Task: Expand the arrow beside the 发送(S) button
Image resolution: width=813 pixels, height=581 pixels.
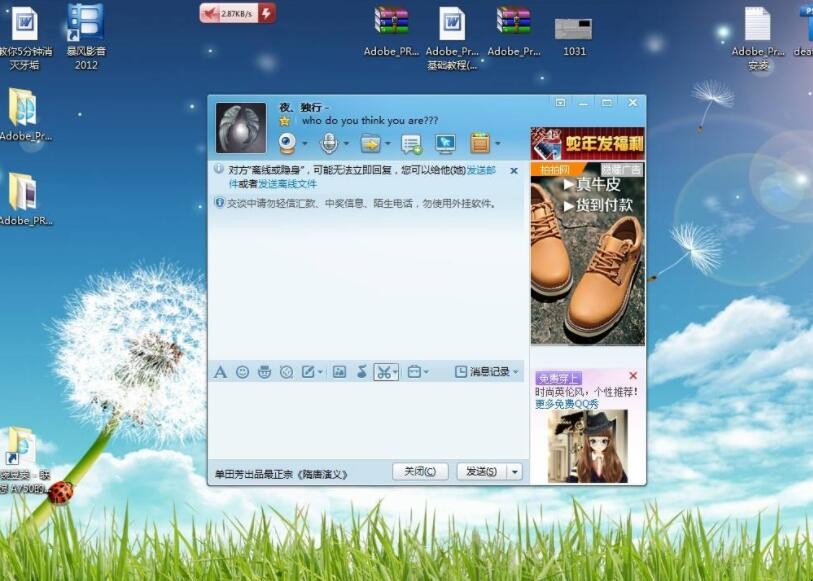Action: click(x=515, y=472)
